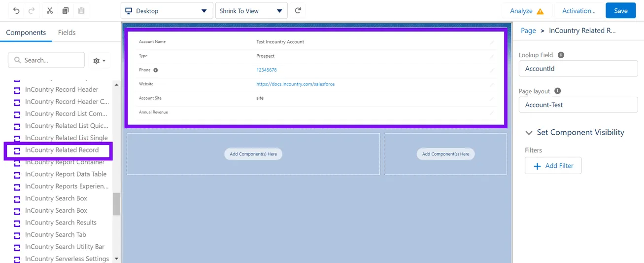Click the Refresh view icon
This screenshot has width=644, height=263.
pos(298,11)
